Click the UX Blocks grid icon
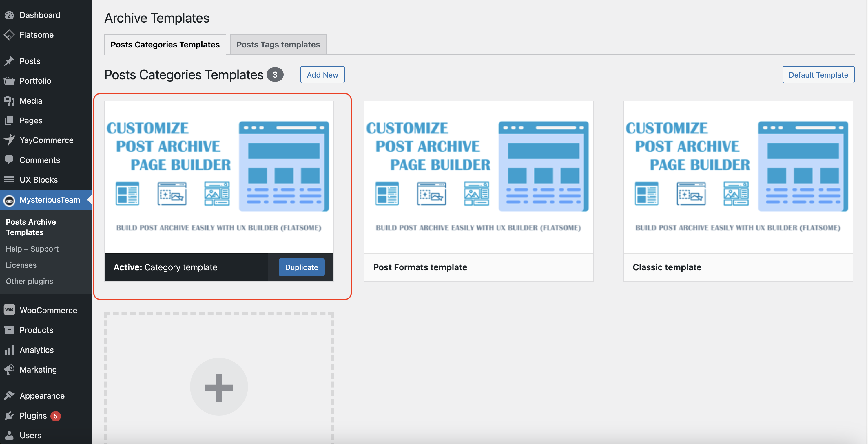This screenshot has width=868, height=444. (x=10, y=179)
